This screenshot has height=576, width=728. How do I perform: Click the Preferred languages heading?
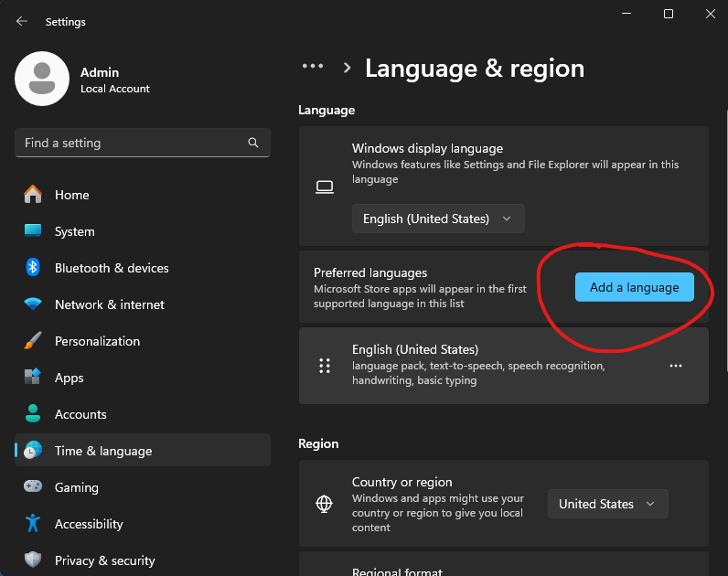pos(370,272)
